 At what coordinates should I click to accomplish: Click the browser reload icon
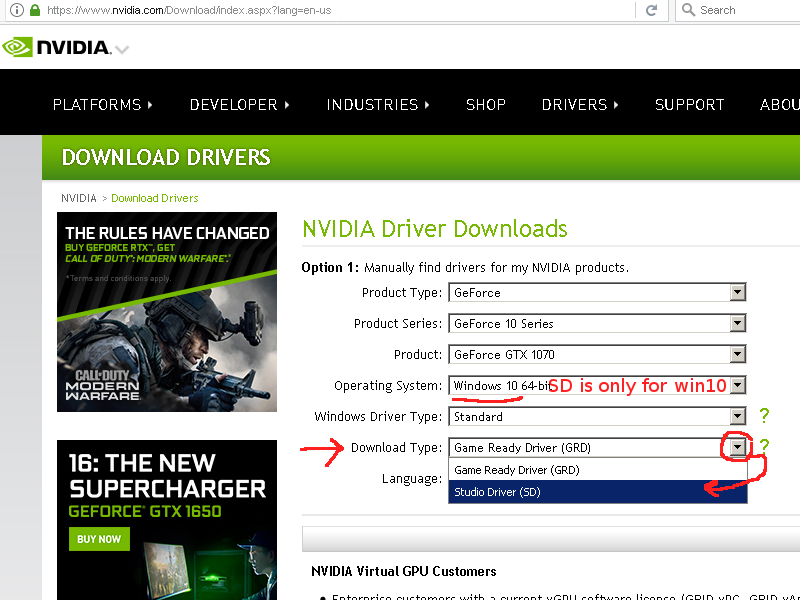(x=651, y=10)
